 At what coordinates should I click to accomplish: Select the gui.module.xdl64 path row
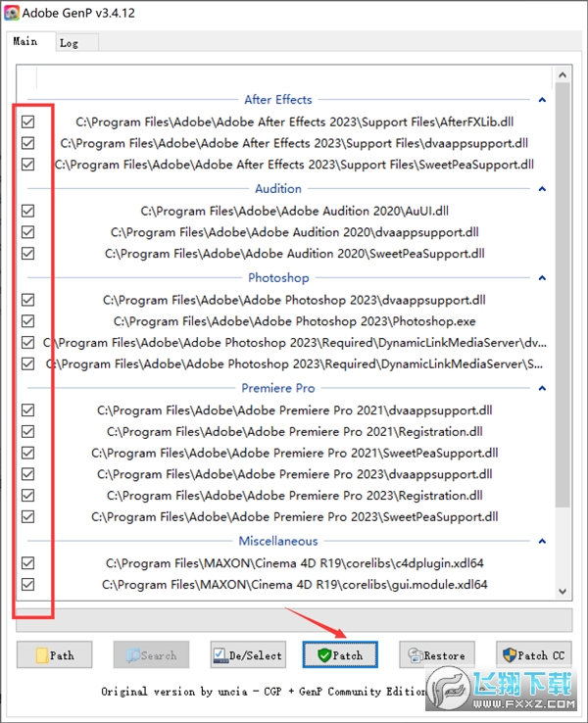click(295, 585)
